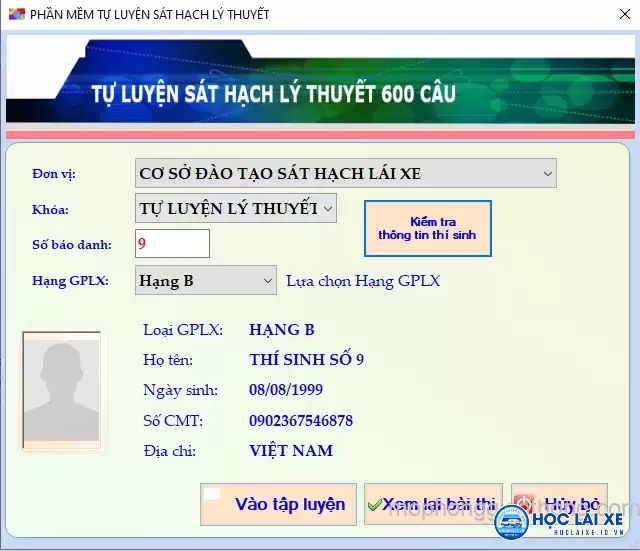Click the 'Lựa chọn Hạng GPLX' text
The width and height of the screenshot is (640, 551).
coord(363,281)
